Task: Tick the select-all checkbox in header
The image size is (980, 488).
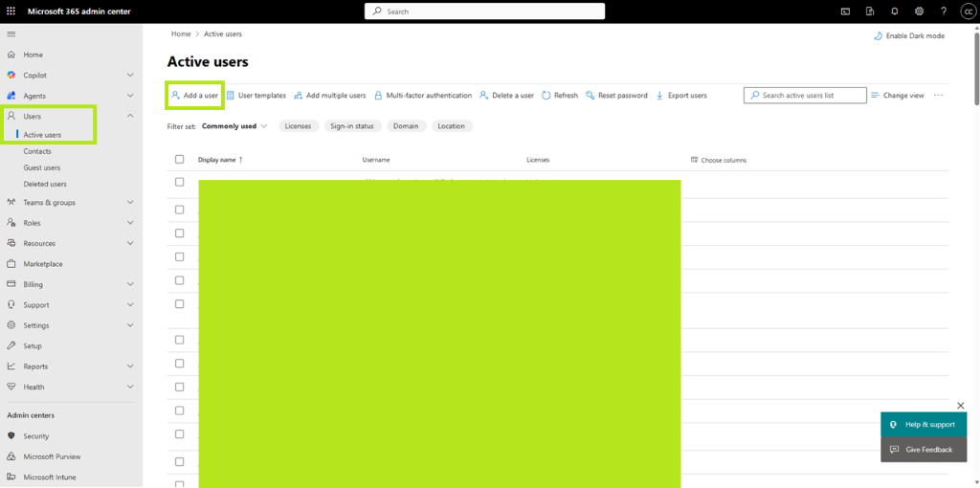Action: [179, 160]
